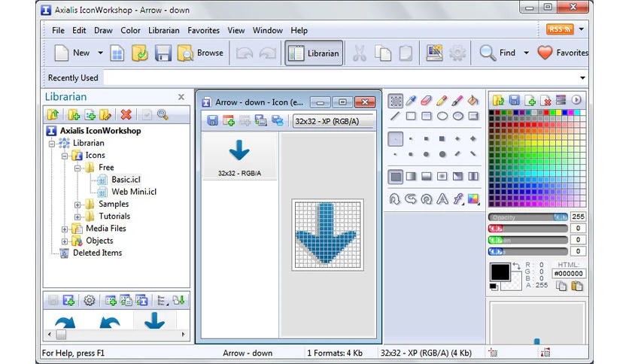629x364 pixels.
Task: Click the swap foreground/background colors arrow
Action: tap(516, 266)
